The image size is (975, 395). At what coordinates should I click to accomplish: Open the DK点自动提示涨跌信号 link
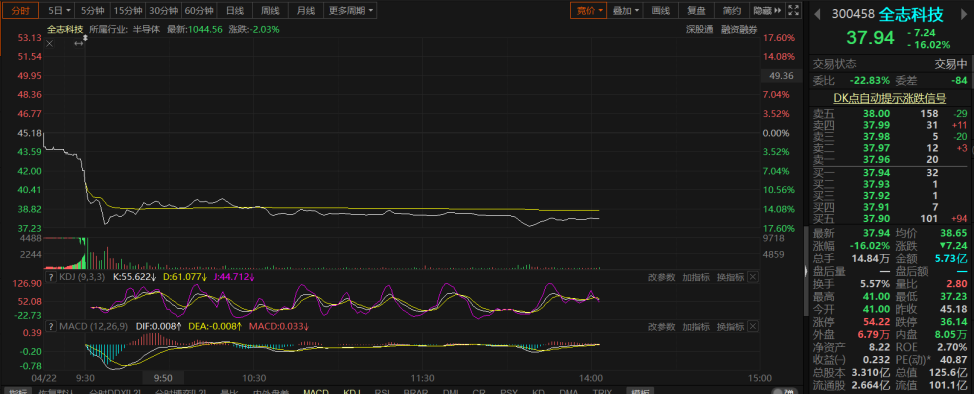pyautogui.click(x=890, y=98)
